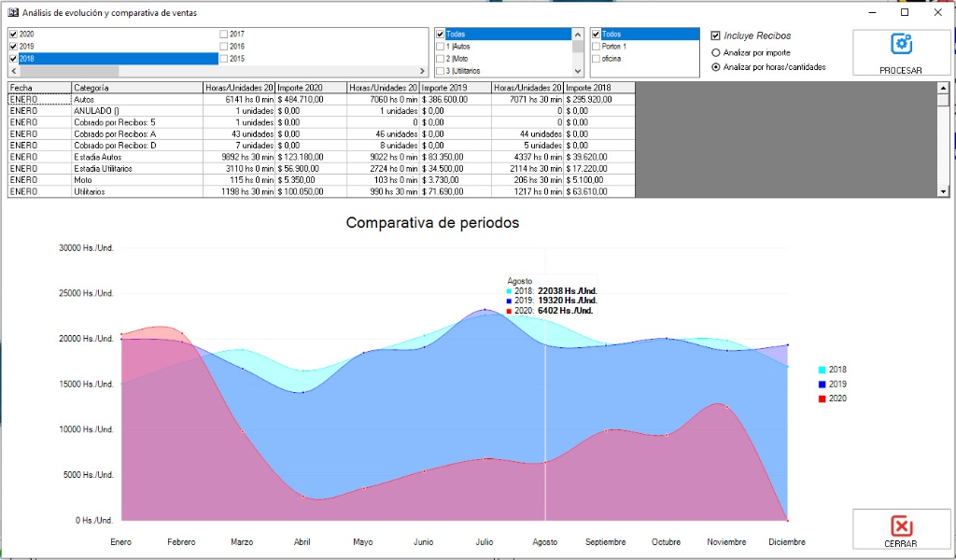Screen dimensions: 956x560
Task: Click the CERRAR red X icon
Action: coord(901,525)
